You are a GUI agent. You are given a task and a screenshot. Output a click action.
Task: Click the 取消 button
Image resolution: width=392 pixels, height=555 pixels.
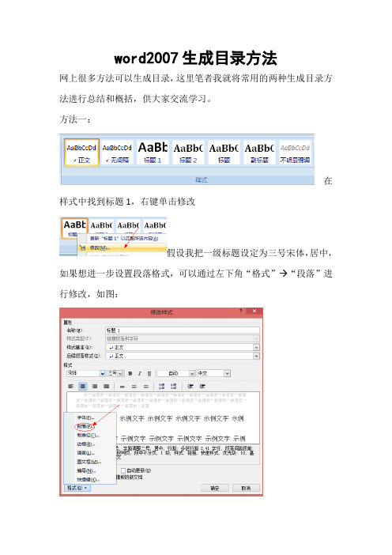(x=247, y=488)
